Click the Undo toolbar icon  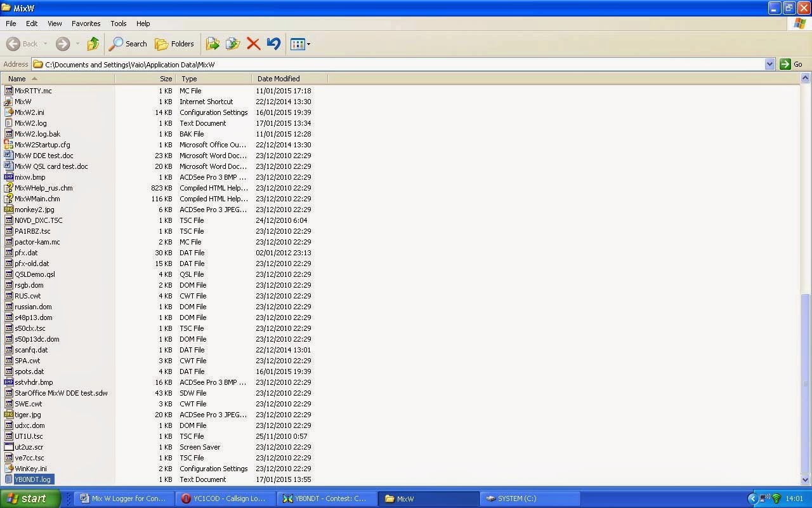click(x=273, y=44)
